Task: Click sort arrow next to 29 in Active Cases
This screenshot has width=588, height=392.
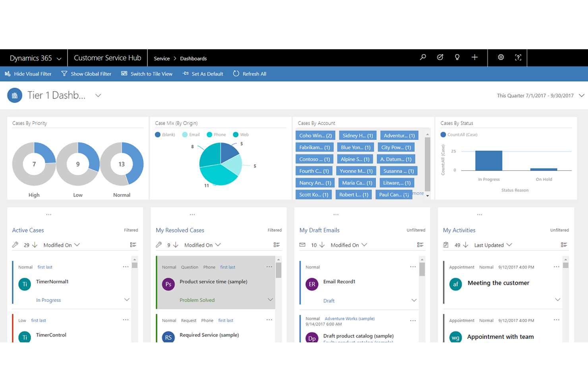Action: pos(35,245)
